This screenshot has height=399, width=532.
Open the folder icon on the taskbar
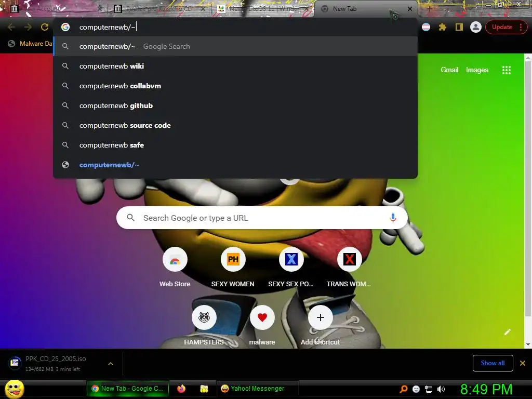(204, 389)
